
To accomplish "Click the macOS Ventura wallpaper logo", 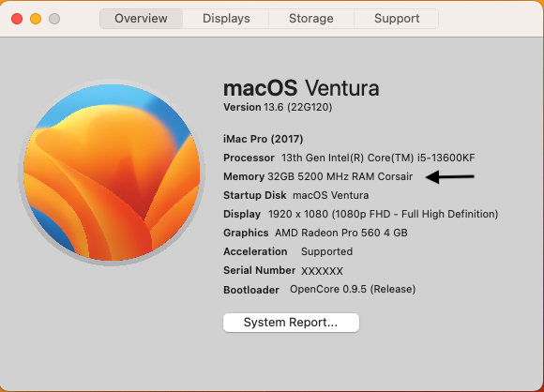I will coord(112,173).
